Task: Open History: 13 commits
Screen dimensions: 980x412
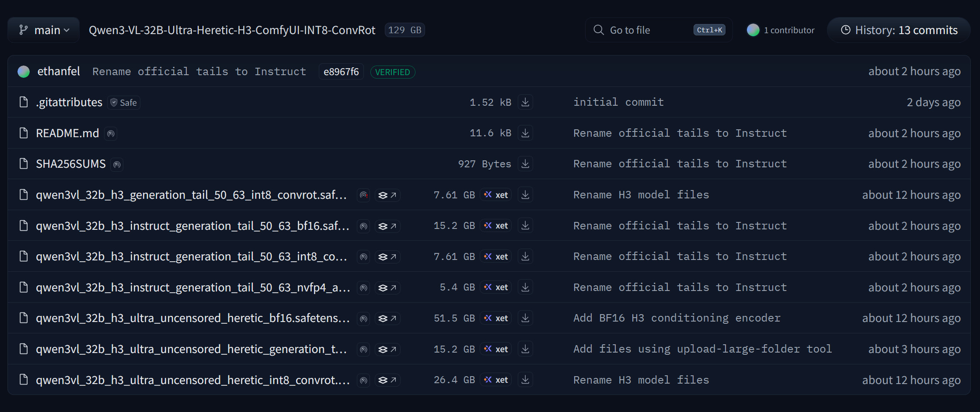Action: (x=899, y=30)
